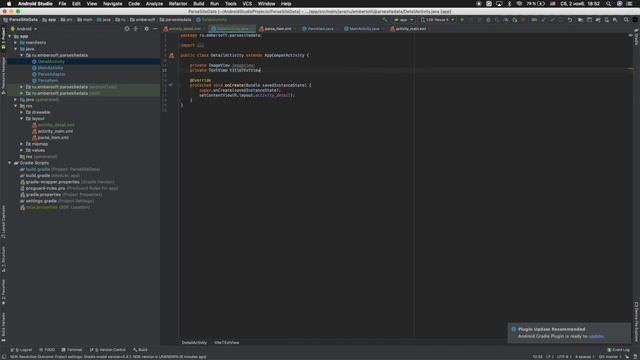Switch to MainActivity.java editor tab
640x360 pixels.
click(x=364, y=29)
